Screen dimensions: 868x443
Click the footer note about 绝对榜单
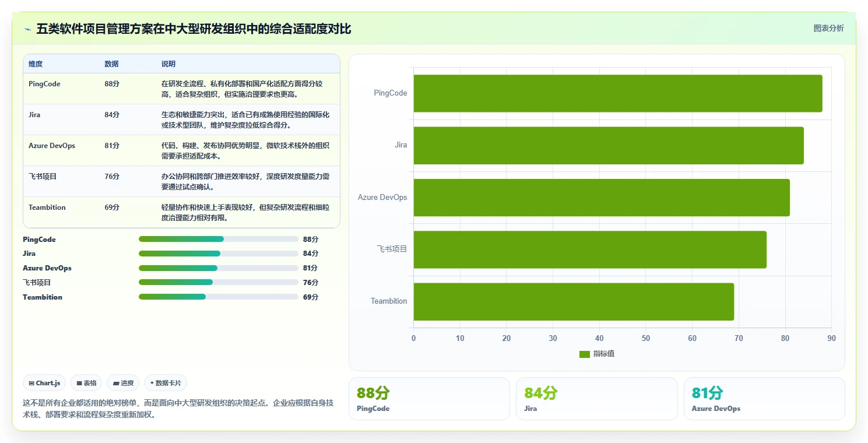tap(178, 409)
